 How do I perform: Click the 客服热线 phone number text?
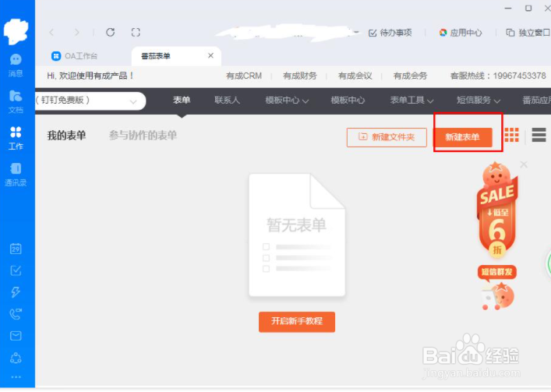point(498,76)
